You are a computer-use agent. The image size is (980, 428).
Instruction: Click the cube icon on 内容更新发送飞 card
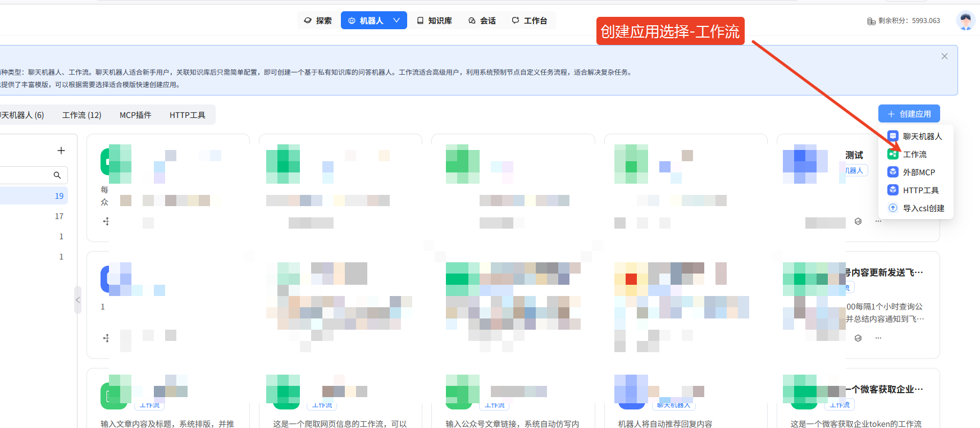point(858,338)
